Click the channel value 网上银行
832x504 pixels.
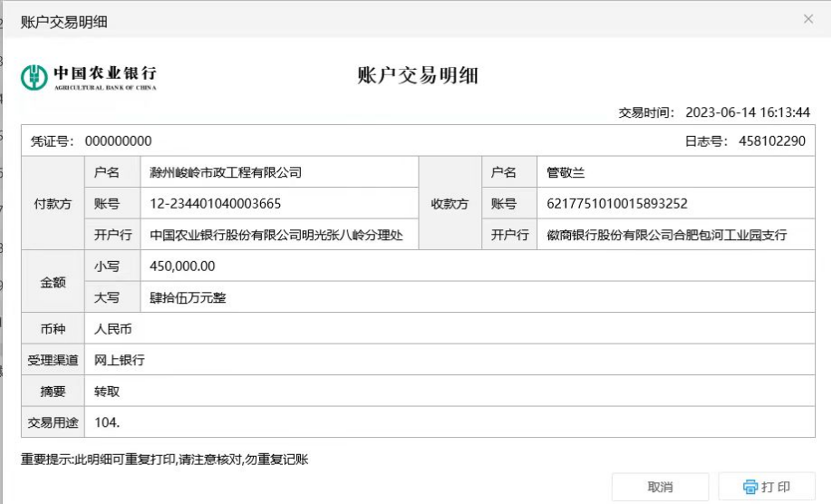120,360
